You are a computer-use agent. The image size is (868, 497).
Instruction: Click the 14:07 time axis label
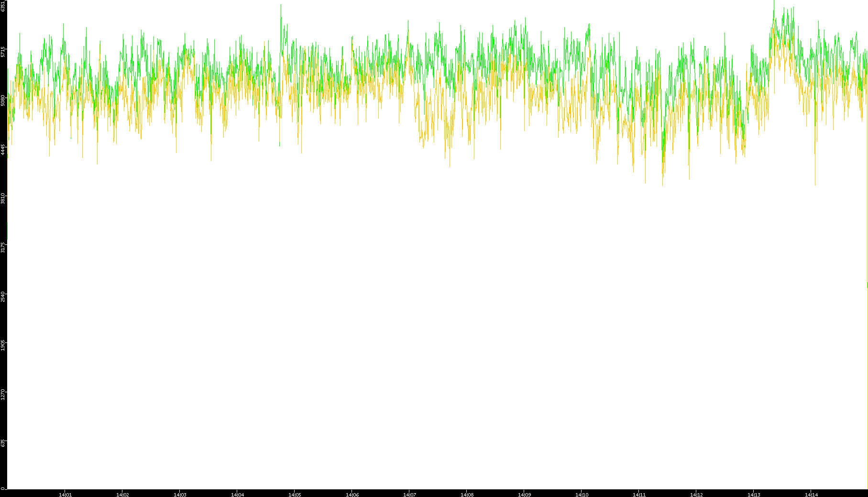click(x=409, y=495)
